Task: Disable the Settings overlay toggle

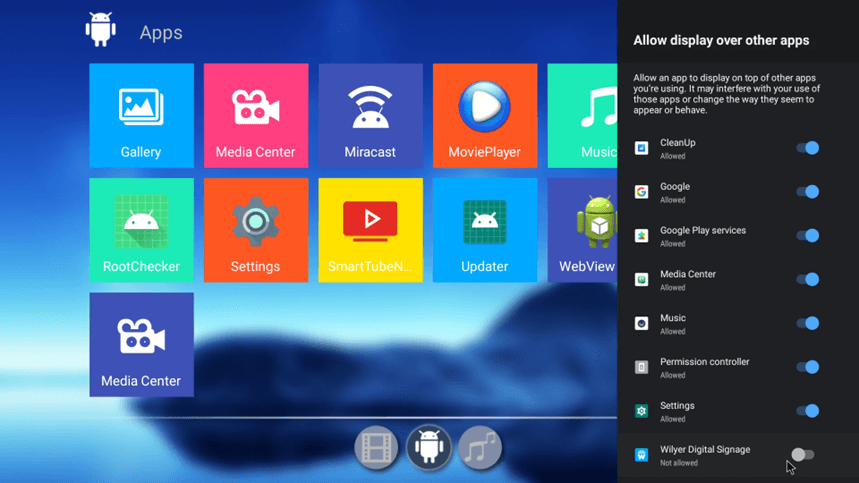Action: pyautogui.click(x=808, y=411)
